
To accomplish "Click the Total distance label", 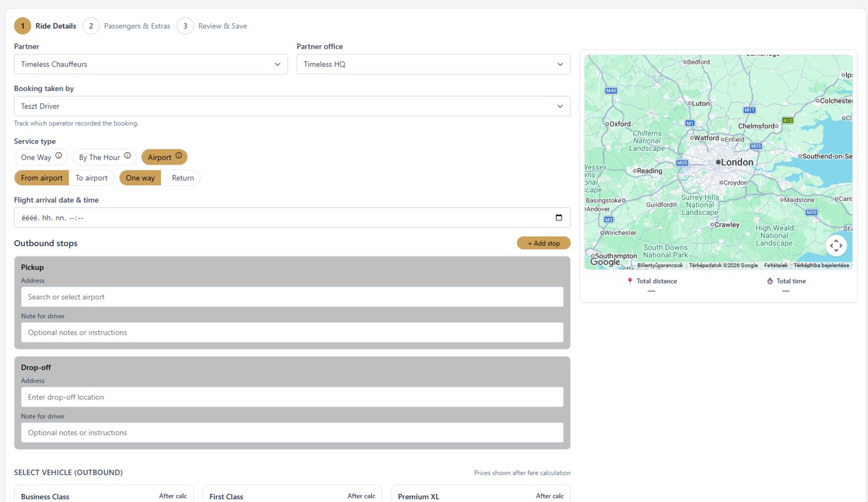I will point(657,281).
